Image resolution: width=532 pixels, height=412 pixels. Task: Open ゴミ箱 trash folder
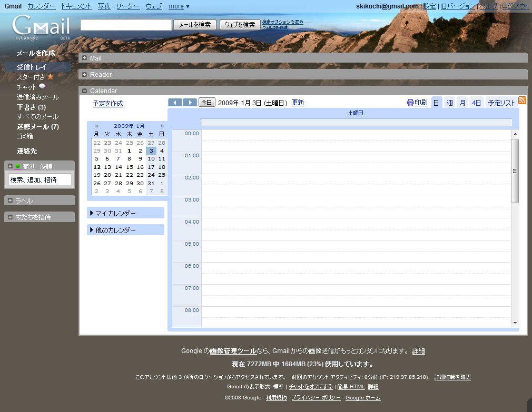pyautogui.click(x=25, y=136)
